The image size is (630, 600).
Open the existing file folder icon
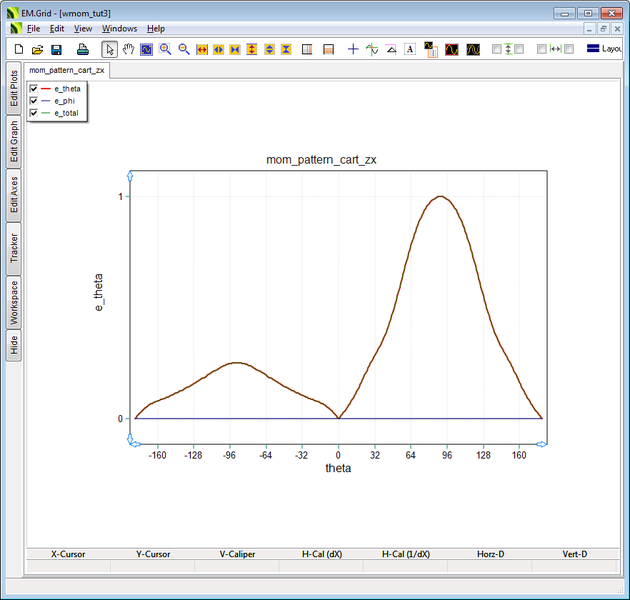[x=37, y=49]
